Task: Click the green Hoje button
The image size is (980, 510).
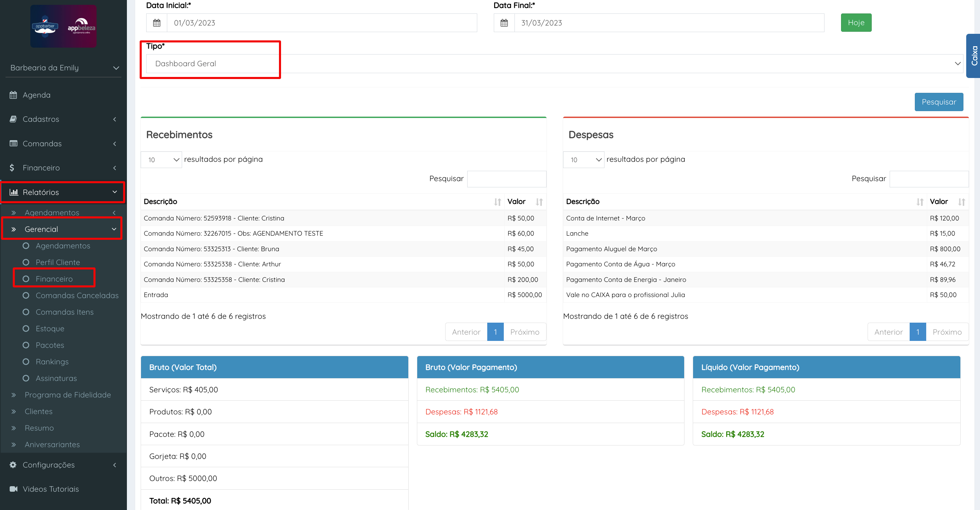Action: coord(856,23)
